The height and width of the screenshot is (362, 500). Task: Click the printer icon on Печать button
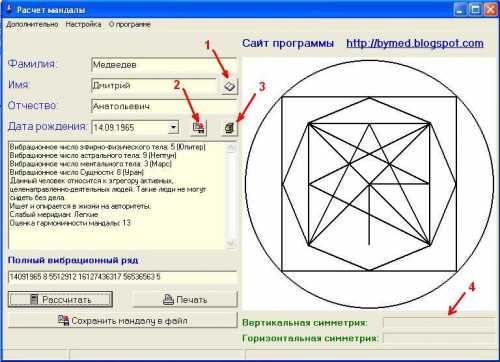click(168, 299)
